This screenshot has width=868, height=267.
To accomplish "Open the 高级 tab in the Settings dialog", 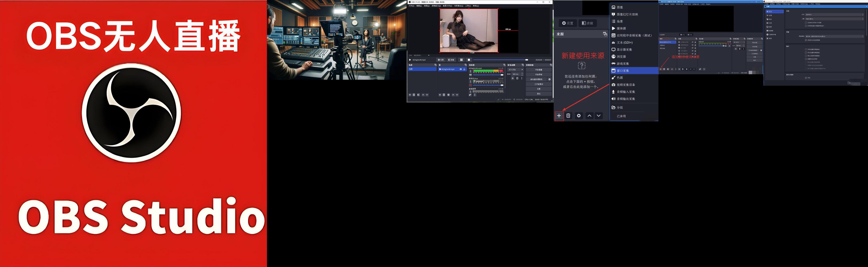I will tap(775, 38).
